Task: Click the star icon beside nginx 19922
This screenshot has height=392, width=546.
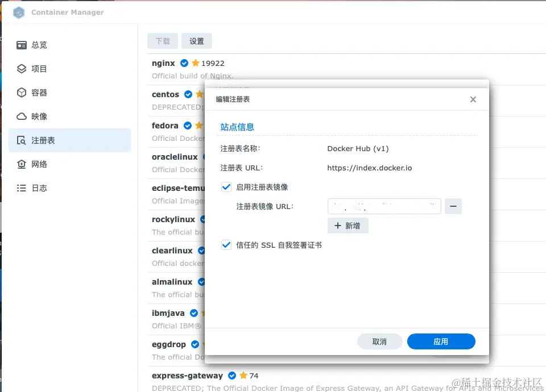Action: 196,63
